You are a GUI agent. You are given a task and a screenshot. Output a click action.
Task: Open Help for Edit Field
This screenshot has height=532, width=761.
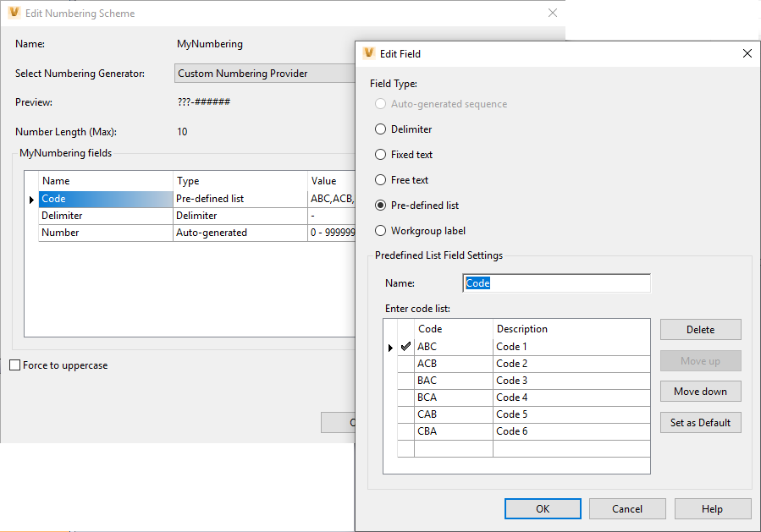pyautogui.click(x=712, y=508)
